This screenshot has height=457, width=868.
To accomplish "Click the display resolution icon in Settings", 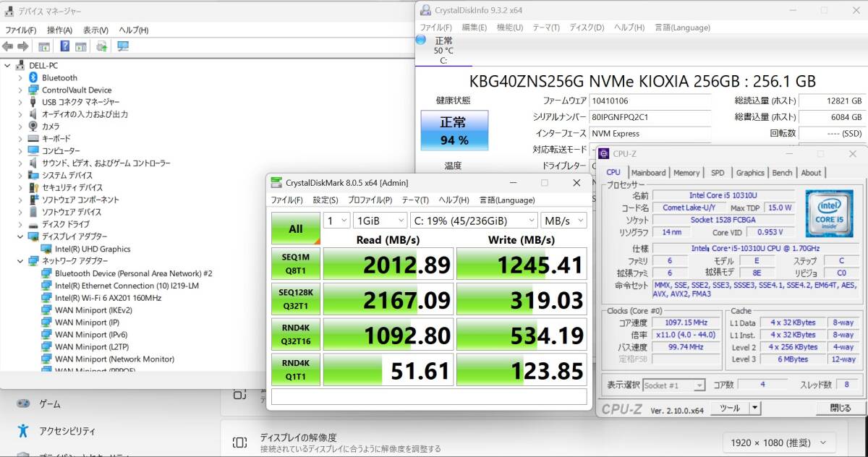I will [x=239, y=442].
